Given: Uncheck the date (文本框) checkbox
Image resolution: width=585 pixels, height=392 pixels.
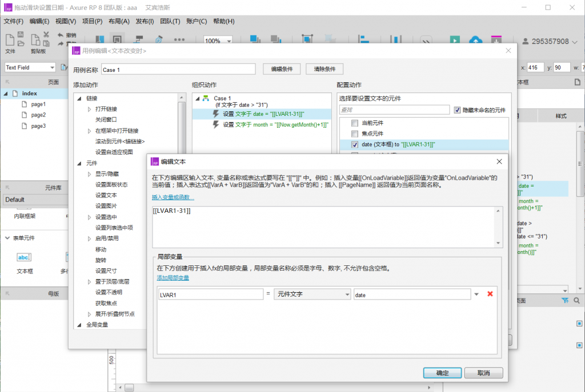Looking at the screenshot, I should pos(355,144).
